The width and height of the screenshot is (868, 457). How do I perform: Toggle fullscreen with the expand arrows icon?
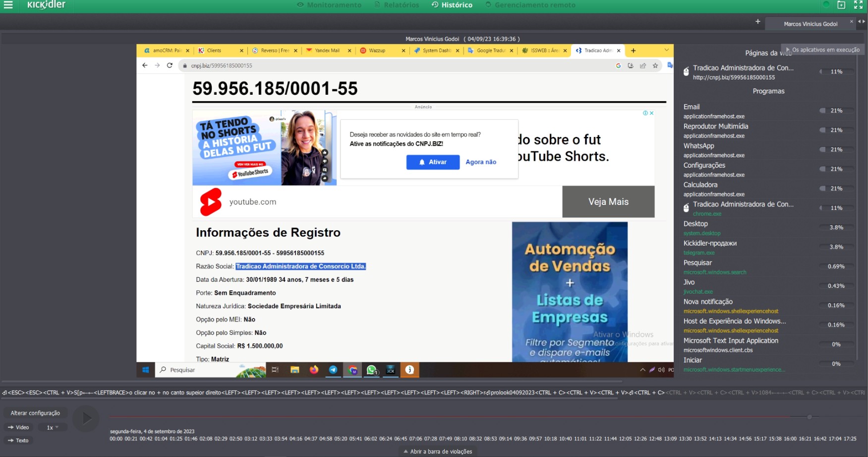click(859, 4)
